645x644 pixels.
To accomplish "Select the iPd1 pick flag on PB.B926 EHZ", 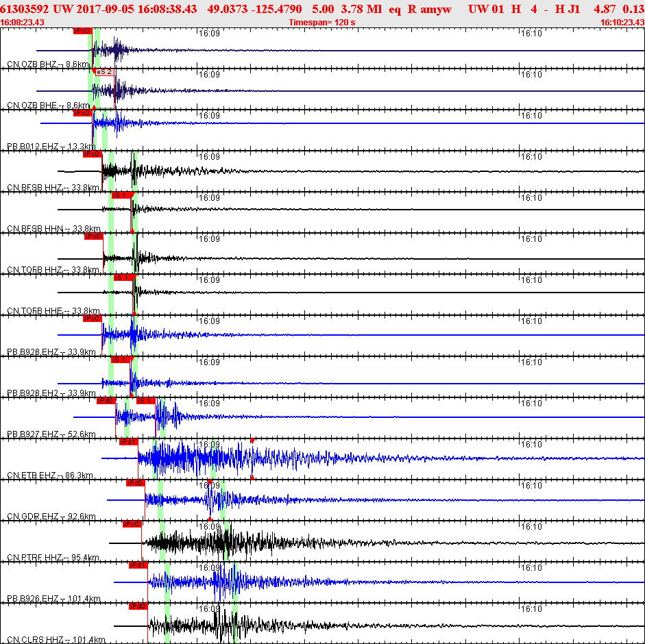I will (x=138, y=565).
